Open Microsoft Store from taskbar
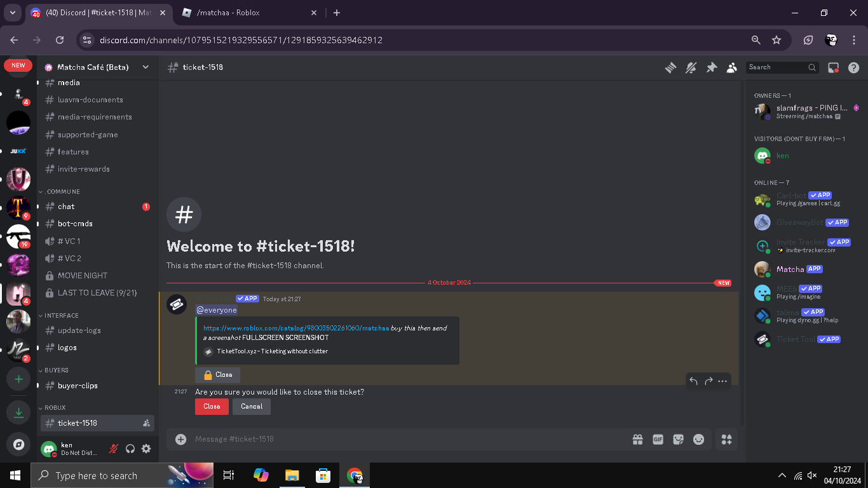868x488 pixels. [x=323, y=475]
